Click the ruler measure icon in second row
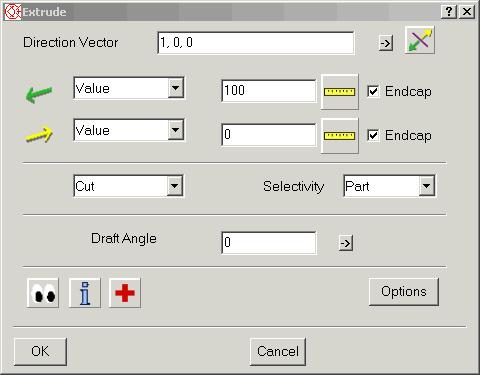Screen dimensions: 480x375 pos(339,136)
